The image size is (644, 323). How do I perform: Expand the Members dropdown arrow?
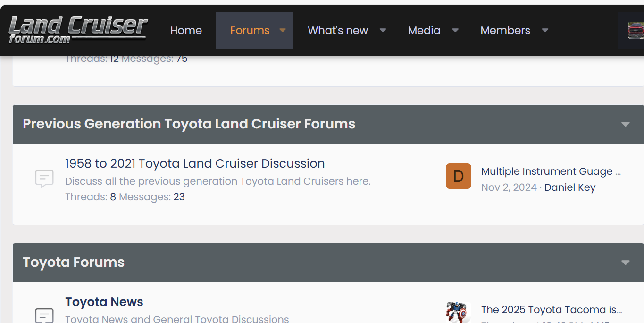click(545, 30)
